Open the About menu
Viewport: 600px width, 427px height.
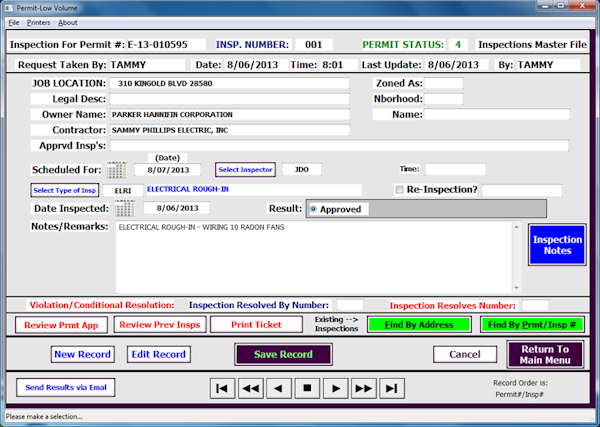[68, 23]
